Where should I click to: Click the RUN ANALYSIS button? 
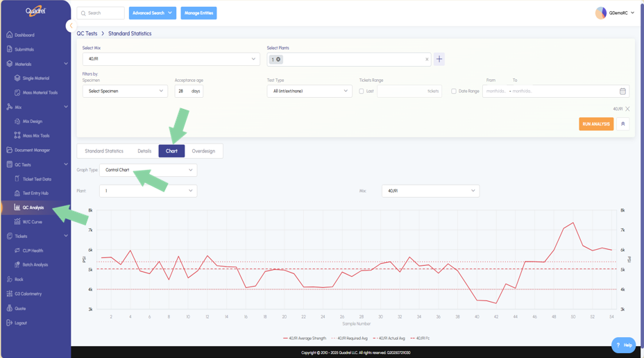596,124
